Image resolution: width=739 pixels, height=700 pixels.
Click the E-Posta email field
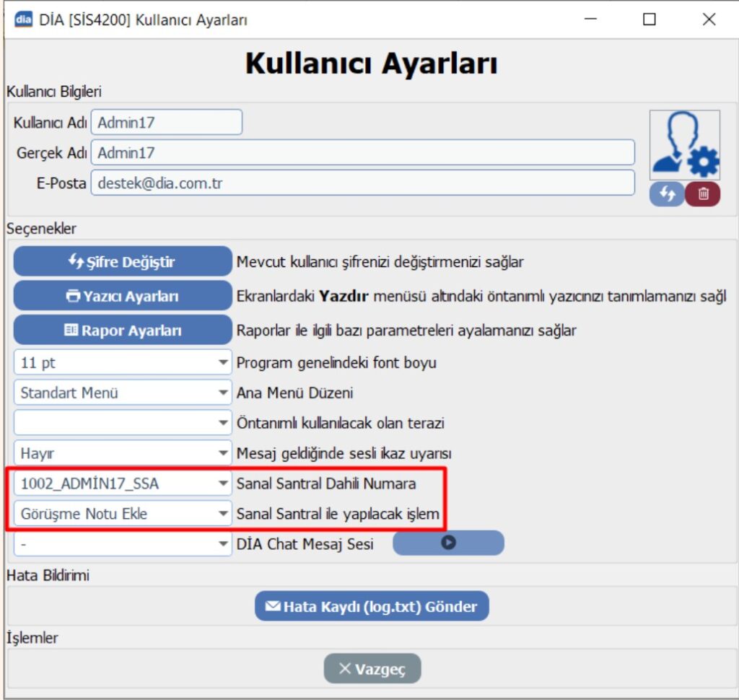pos(362,183)
